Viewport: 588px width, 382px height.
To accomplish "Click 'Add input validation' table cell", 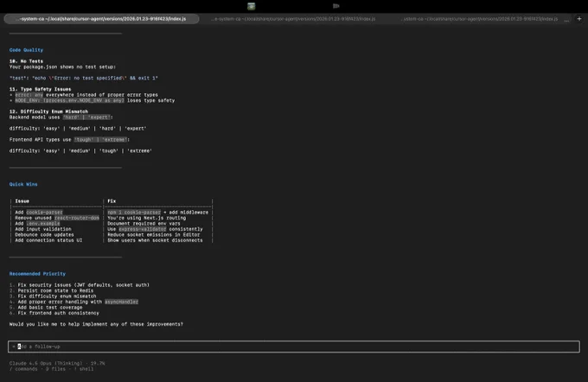I will [x=43, y=229].
